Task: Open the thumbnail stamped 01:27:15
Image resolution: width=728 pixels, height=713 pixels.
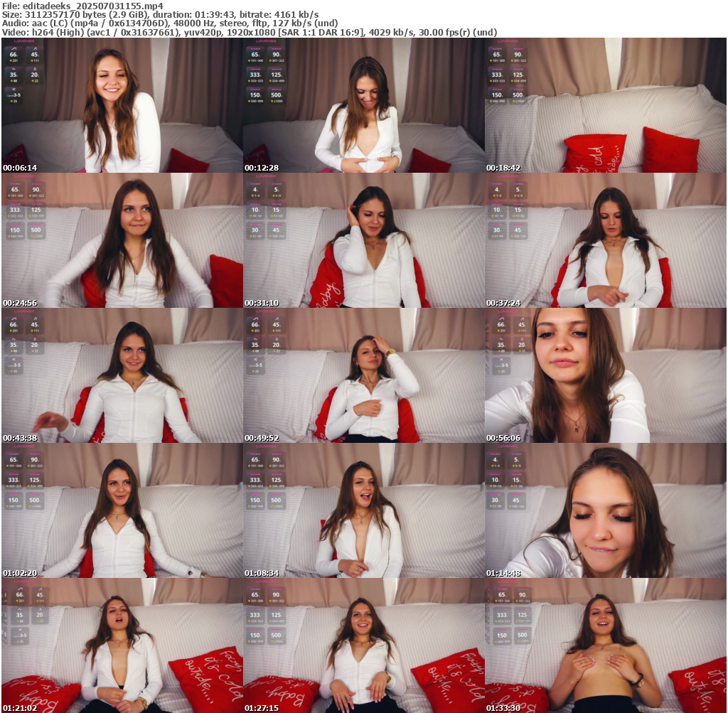Action: pyautogui.click(x=364, y=645)
